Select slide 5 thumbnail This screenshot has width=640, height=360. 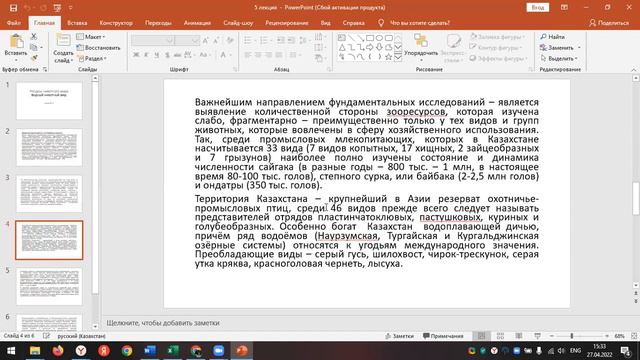[x=49, y=287]
